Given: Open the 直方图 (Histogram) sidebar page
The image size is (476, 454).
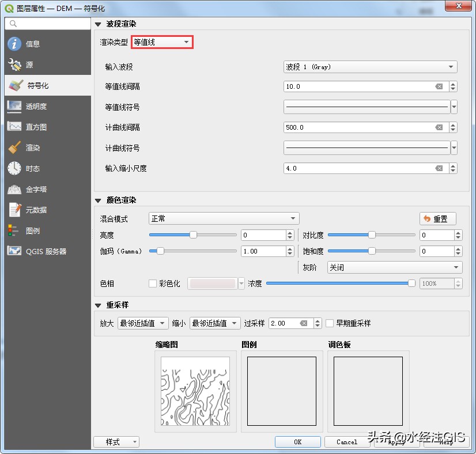Looking at the screenshot, I should [48, 127].
